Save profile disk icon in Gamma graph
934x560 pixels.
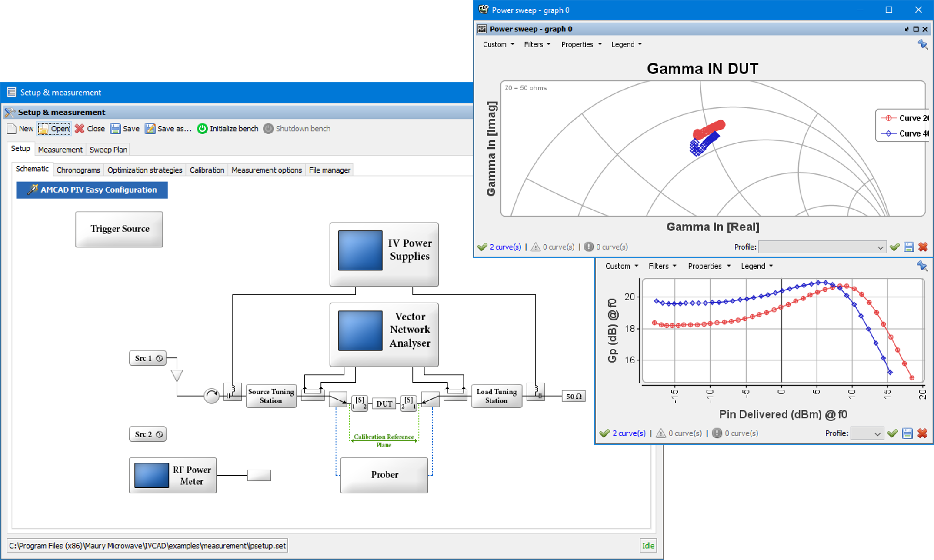pyautogui.click(x=909, y=247)
